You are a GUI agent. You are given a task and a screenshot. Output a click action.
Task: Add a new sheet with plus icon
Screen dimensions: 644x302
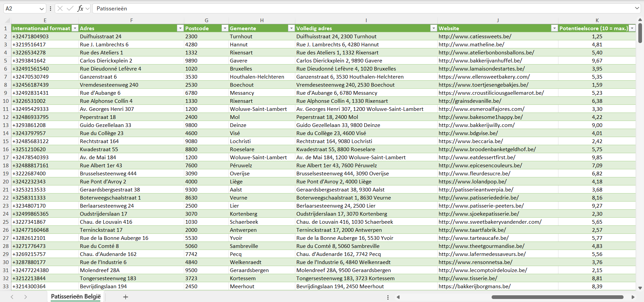pos(126,297)
